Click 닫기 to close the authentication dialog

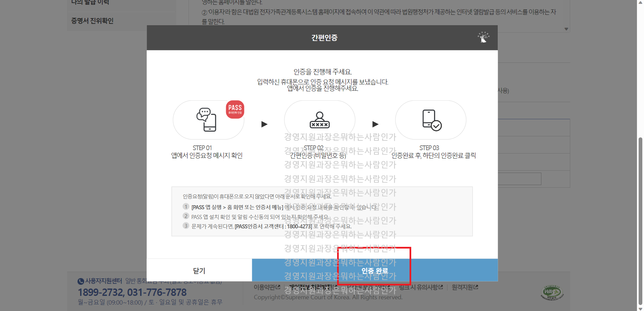[x=199, y=270]
